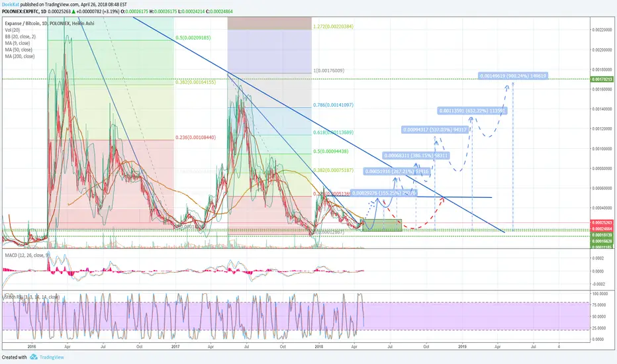Image resolution: width=617 pixels, height=364 pixels.
Task: Click the red 0.00025263 current price tag
Action: coord(602,223)
